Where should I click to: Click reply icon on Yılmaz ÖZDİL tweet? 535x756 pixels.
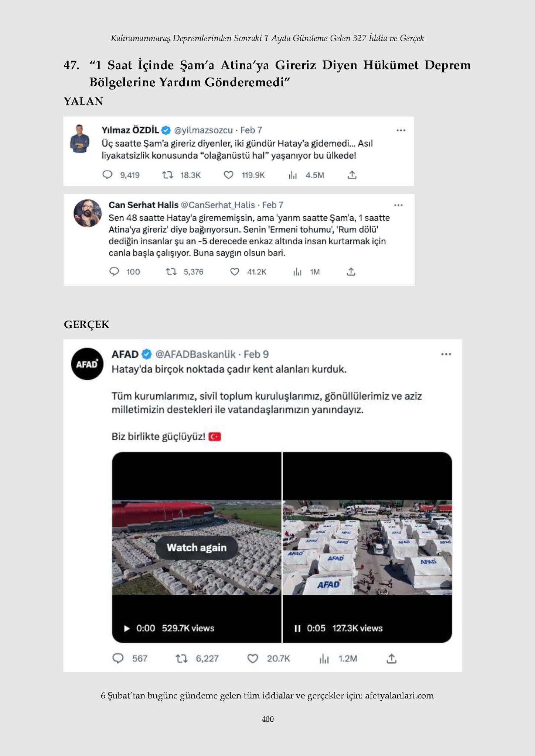(107, 175)
